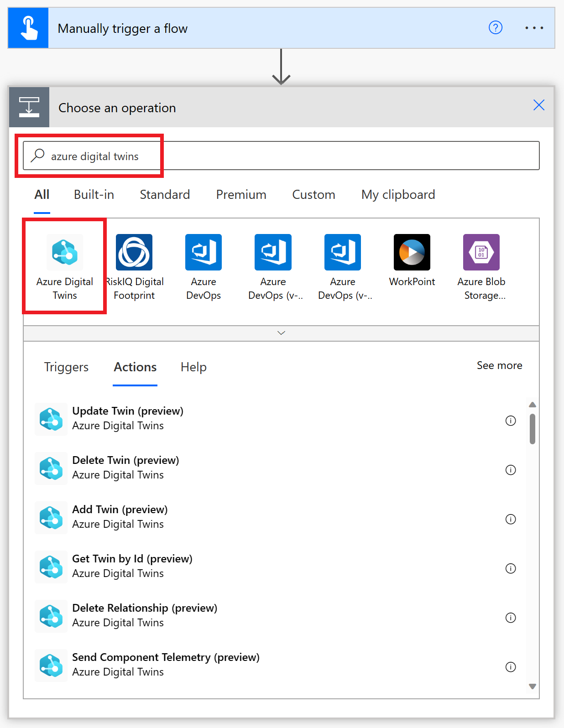Viewport: 564px width, 728px height.
Task: Switch to the Premium tab
Action: pyautogui.click(x=241, y=195)
